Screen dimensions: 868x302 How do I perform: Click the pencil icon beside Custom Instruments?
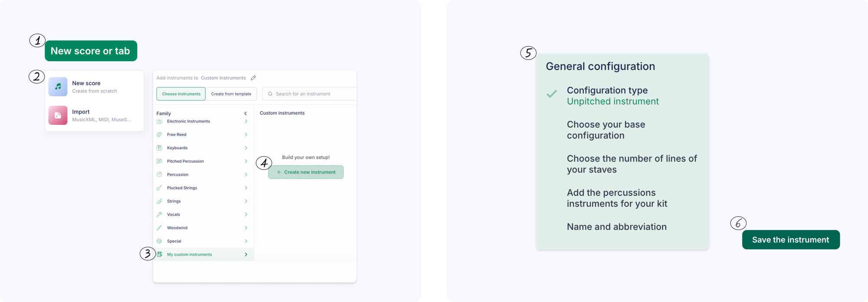tap(253, 78)
